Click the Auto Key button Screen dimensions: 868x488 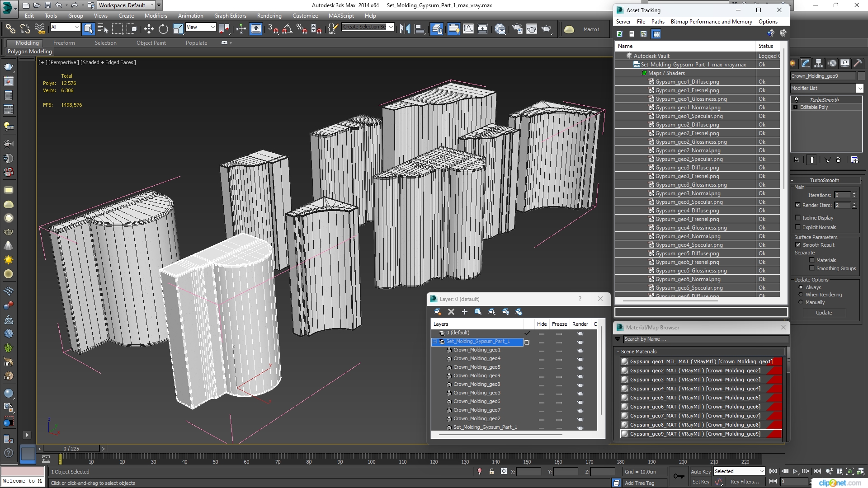click(701, 471)
